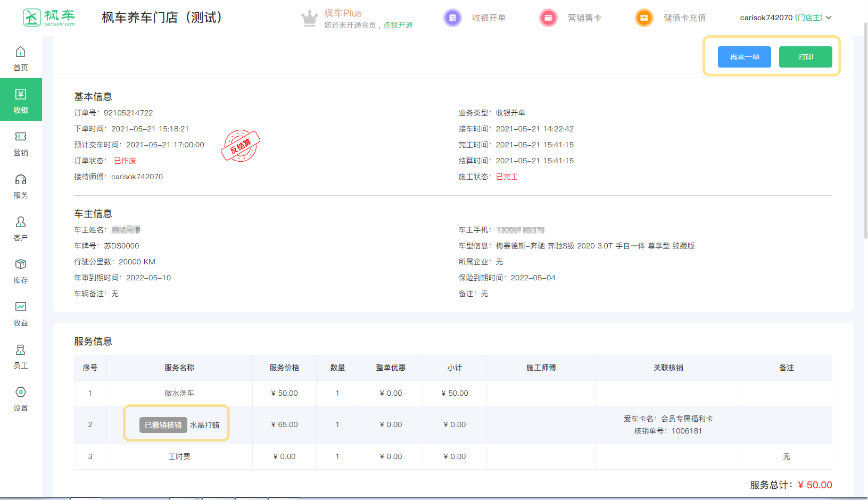Click the 点我开通 membership link
This screenshot has width=868, height=500.
(x=398, y=26)
